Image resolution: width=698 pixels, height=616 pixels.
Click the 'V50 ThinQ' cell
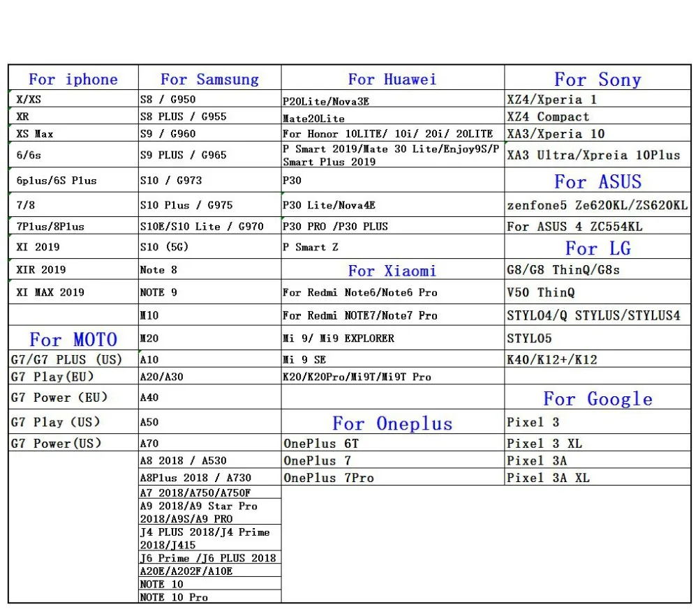point(598,292)
